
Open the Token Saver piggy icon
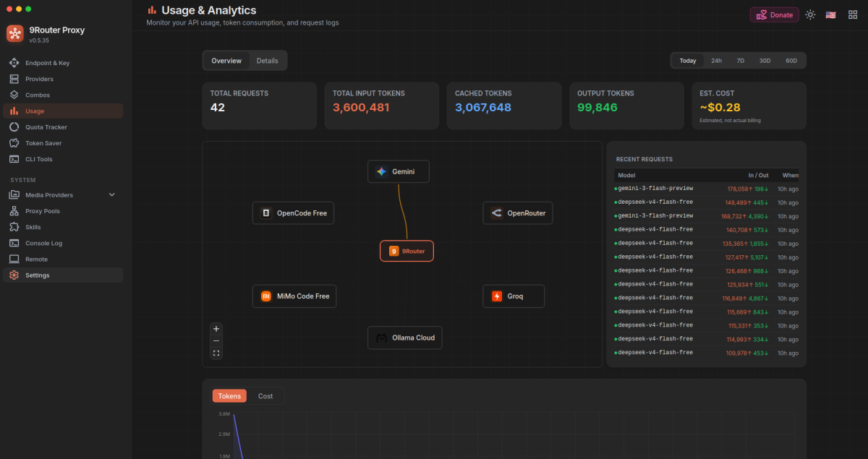pyautogui.click(x=14, y=143)
